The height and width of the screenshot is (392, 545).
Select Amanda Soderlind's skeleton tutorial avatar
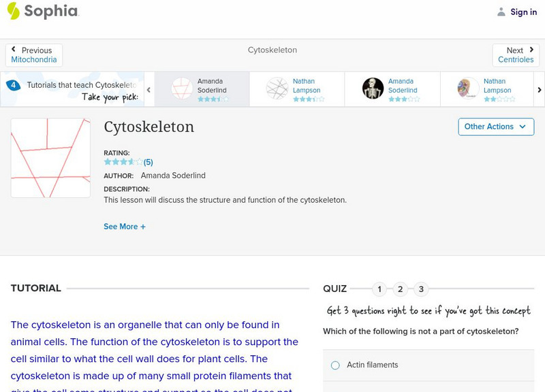(373, 88)
